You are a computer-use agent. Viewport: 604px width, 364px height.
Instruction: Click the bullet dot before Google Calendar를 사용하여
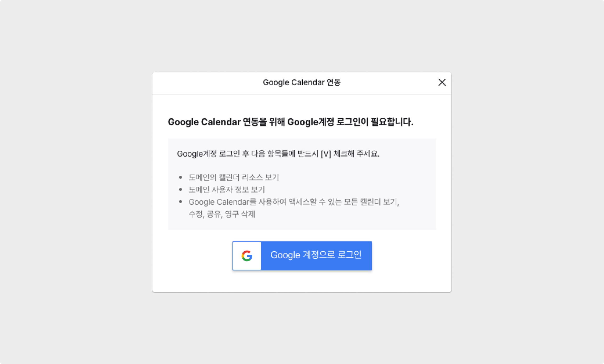(180, 202)
